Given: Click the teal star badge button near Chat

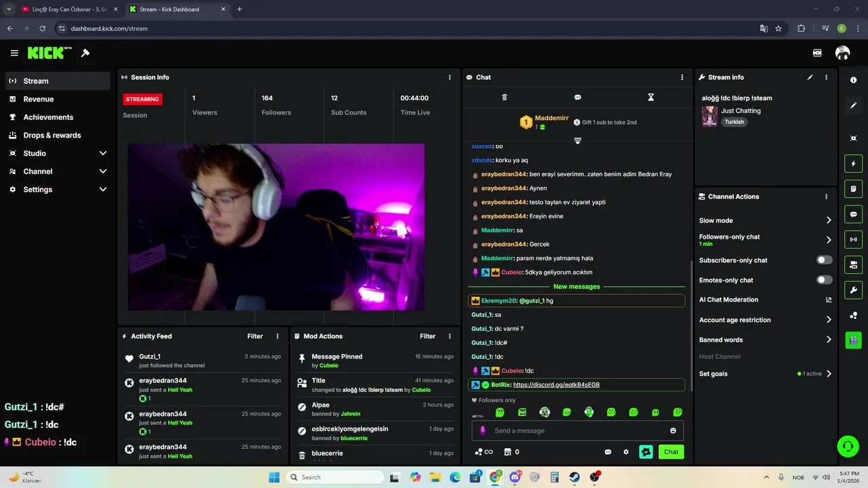Looking at the screenshot, I should (x=646, y=452).
